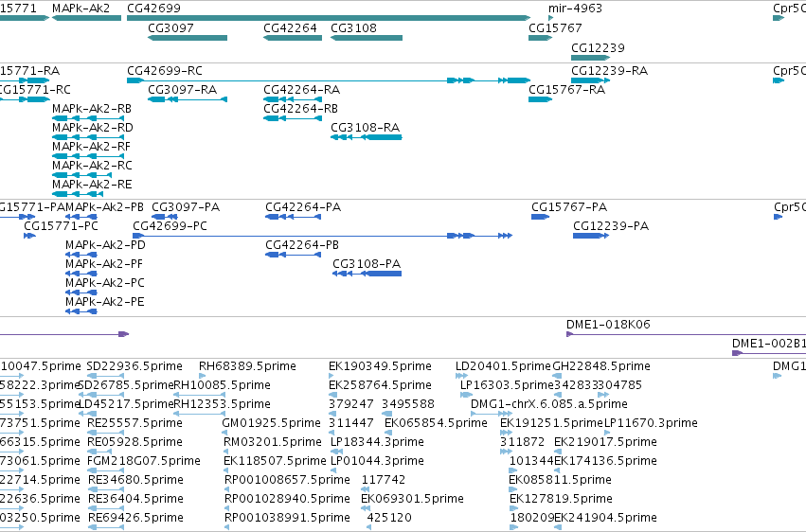Open protein CG15771-PC
The height and width of the screenshot is (532, 806).
click(29, 236)
